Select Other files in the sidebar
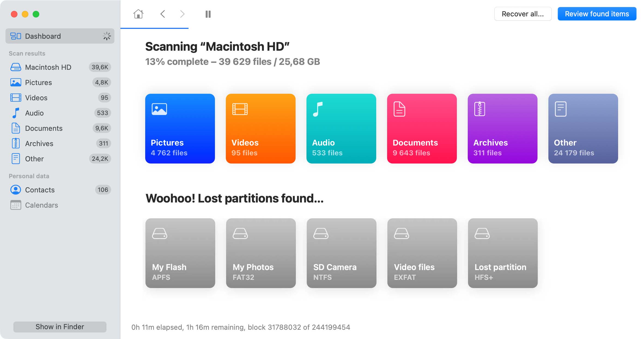Viewport: 644px width, 339px height. 34,159
